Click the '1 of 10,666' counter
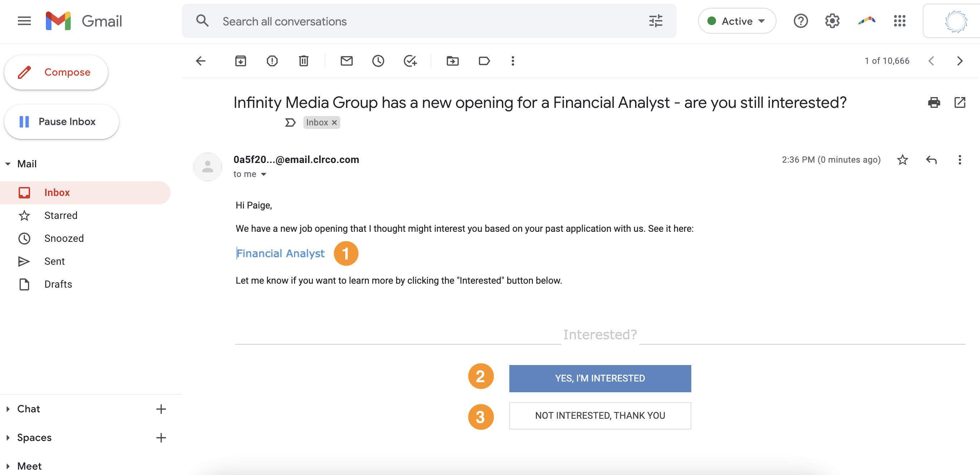The image size is (980, 475). [x=887, y=61]
